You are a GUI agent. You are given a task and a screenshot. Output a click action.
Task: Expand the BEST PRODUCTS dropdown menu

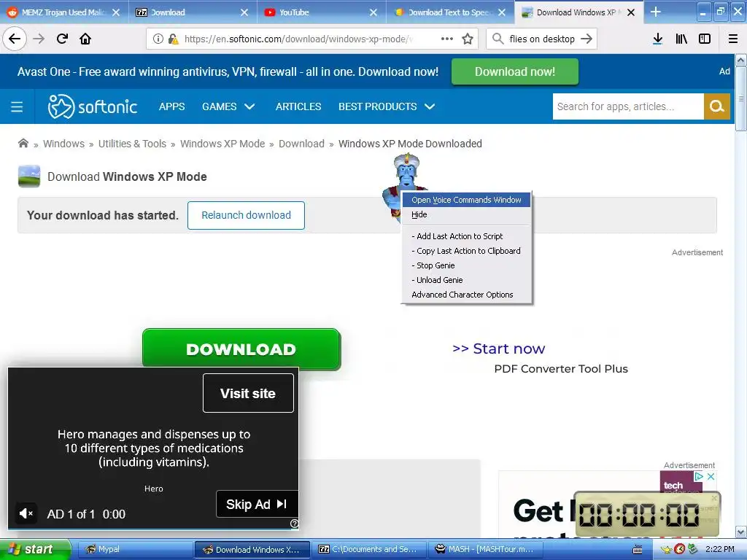click(387, 106)
